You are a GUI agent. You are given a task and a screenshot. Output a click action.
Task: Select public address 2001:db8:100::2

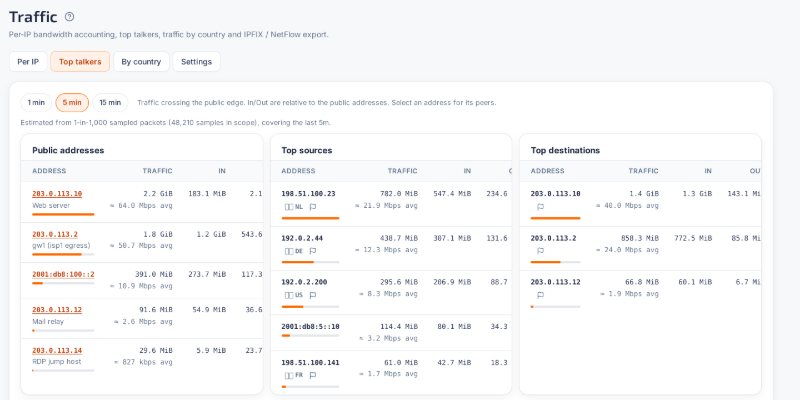pyautogui.click(x=63, y=274)
